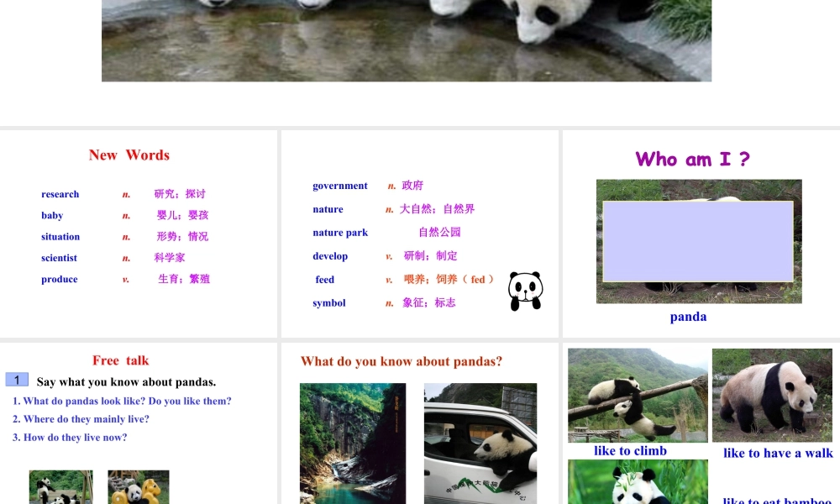Image resolution: width=840 pixels, height=504 pixels.
Task: Click the word 'government' in vocabulary list
Action: 340,186
